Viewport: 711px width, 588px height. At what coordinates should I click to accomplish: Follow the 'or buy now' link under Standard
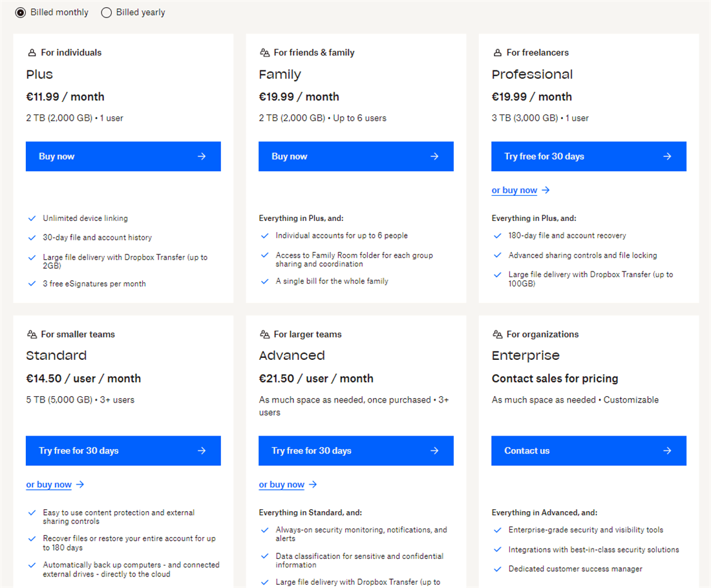[48, 485]
